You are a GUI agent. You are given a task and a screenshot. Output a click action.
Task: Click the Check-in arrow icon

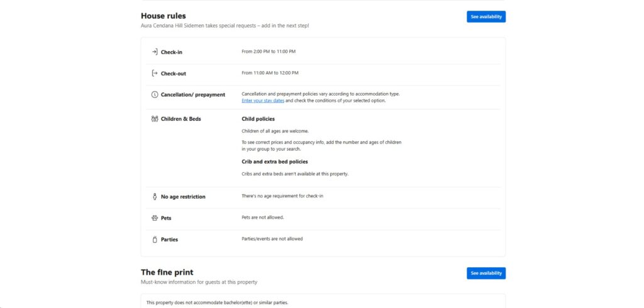click(155, 52)
